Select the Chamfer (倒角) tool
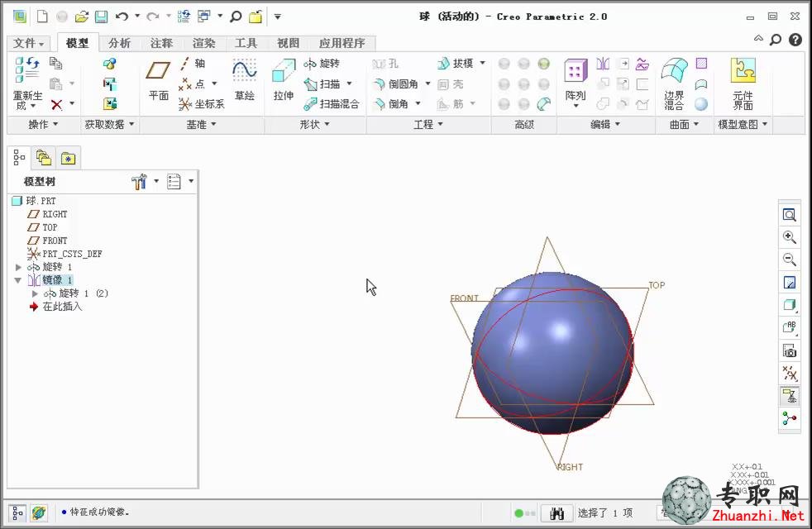This screenshot has height=529, width=812. pyautogui.click(x=391, y=104)
